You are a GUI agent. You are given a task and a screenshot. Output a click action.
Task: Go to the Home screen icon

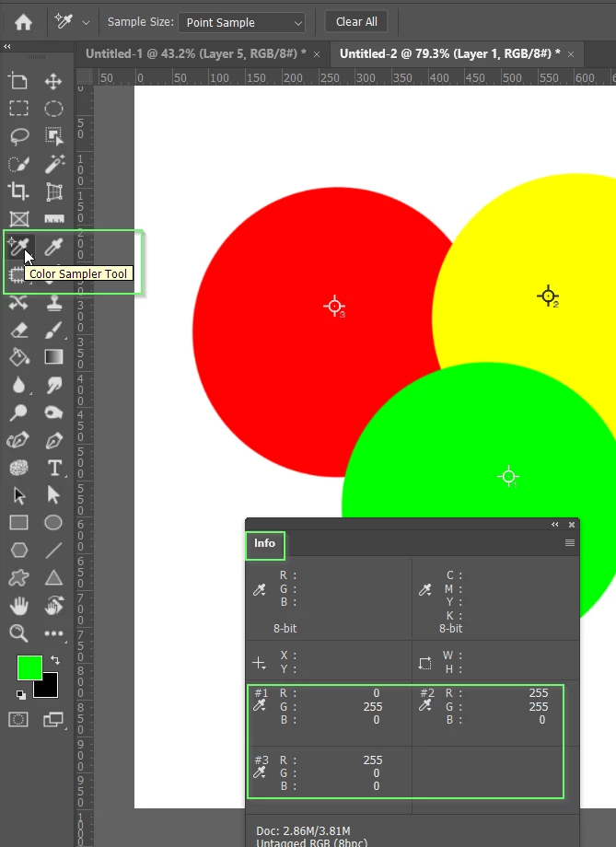point(23,22)
